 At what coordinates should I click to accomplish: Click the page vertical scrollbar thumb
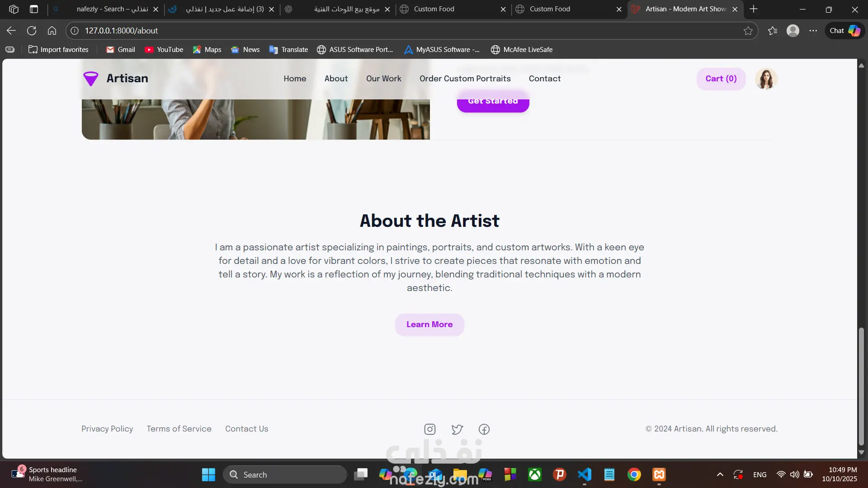click(x=861, y=386)
